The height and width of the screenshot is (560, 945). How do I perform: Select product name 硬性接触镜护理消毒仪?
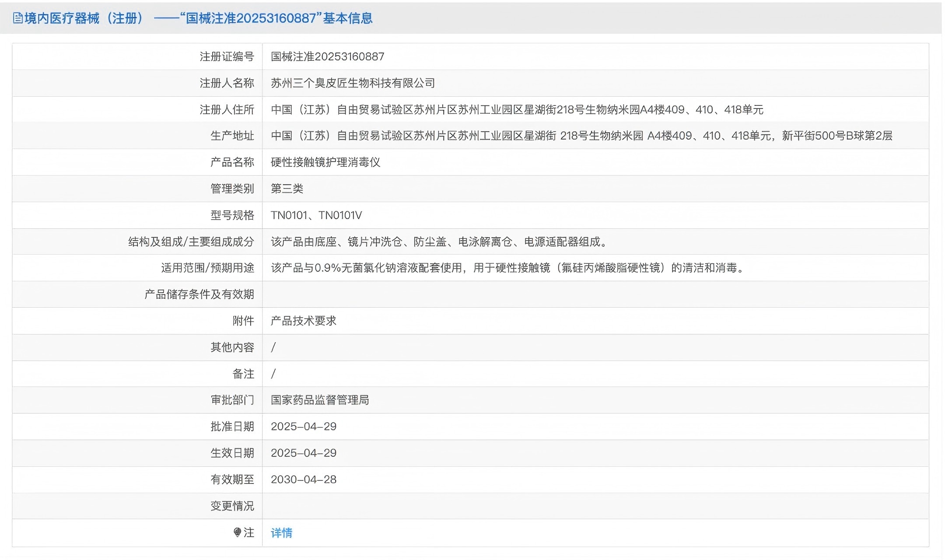pos(325,162)
